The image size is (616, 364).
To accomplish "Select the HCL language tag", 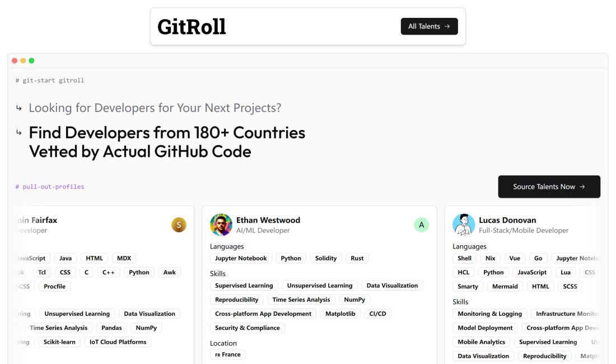I will [464, 273].
